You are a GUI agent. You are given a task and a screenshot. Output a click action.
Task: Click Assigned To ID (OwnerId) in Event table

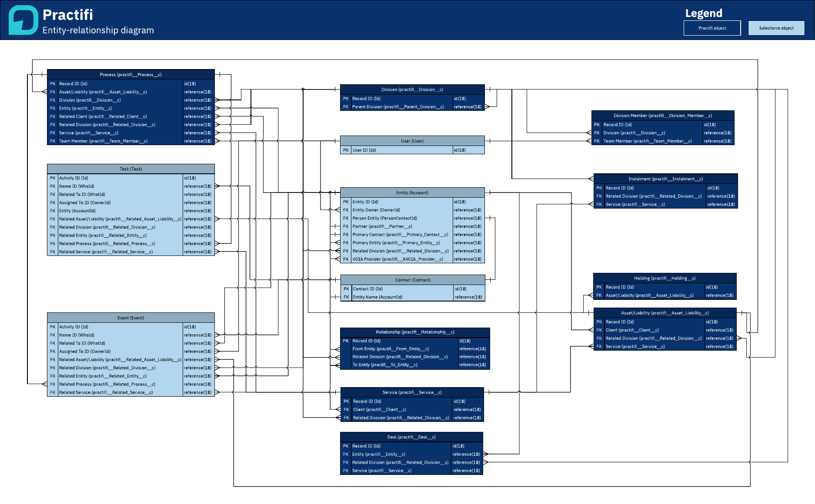pos(131,351)
